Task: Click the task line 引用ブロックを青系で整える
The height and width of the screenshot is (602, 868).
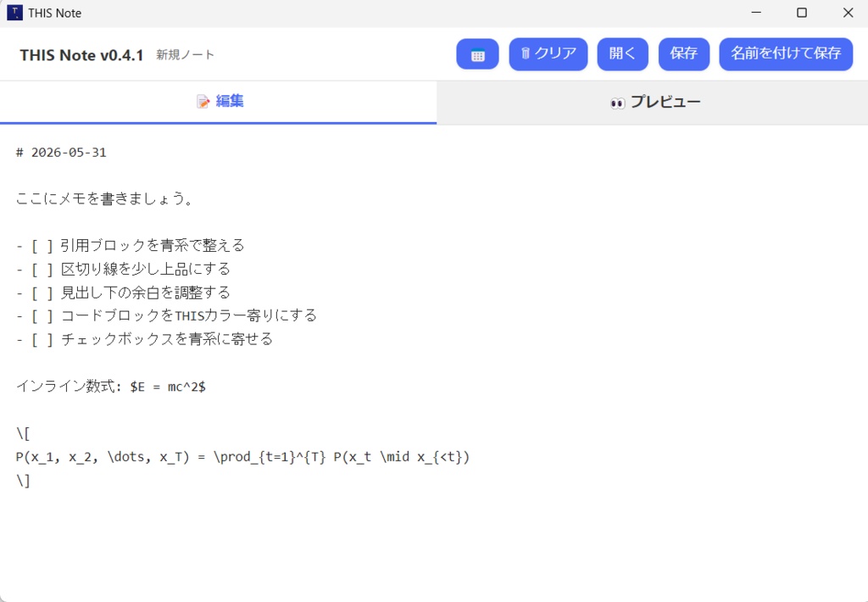Action: tap(130, 245)
